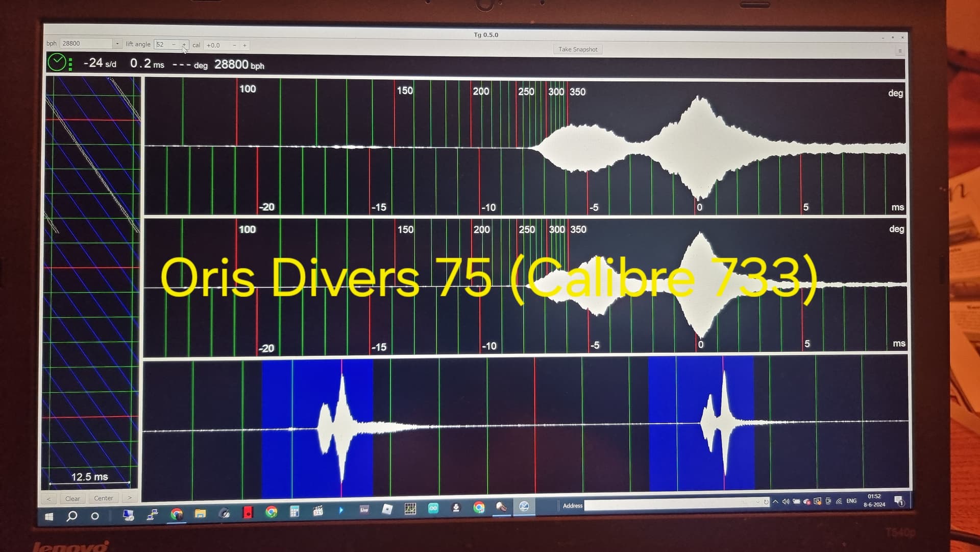Show hidden system tray icons chevron
The width and height of the screenshot is (980, 552).
775,502
